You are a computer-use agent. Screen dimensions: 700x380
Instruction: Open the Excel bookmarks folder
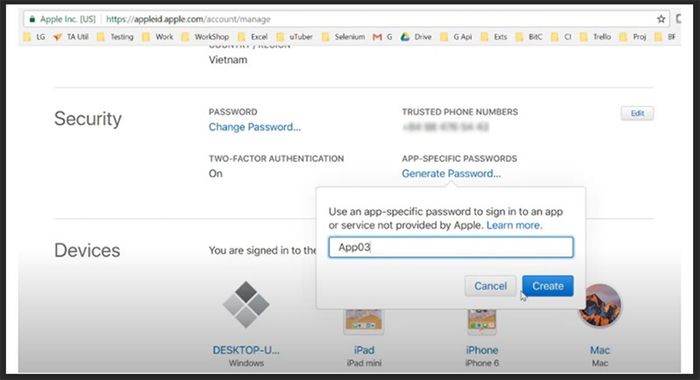click(253, 37)
